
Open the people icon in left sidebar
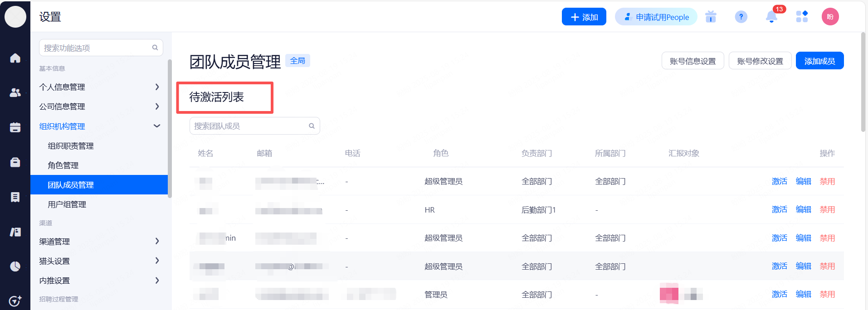[x=15, y=92]
